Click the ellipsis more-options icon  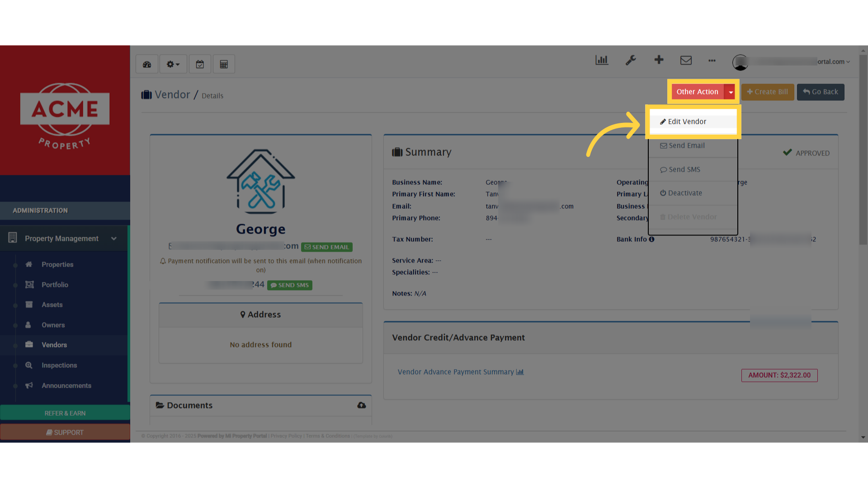coord(712,61)
